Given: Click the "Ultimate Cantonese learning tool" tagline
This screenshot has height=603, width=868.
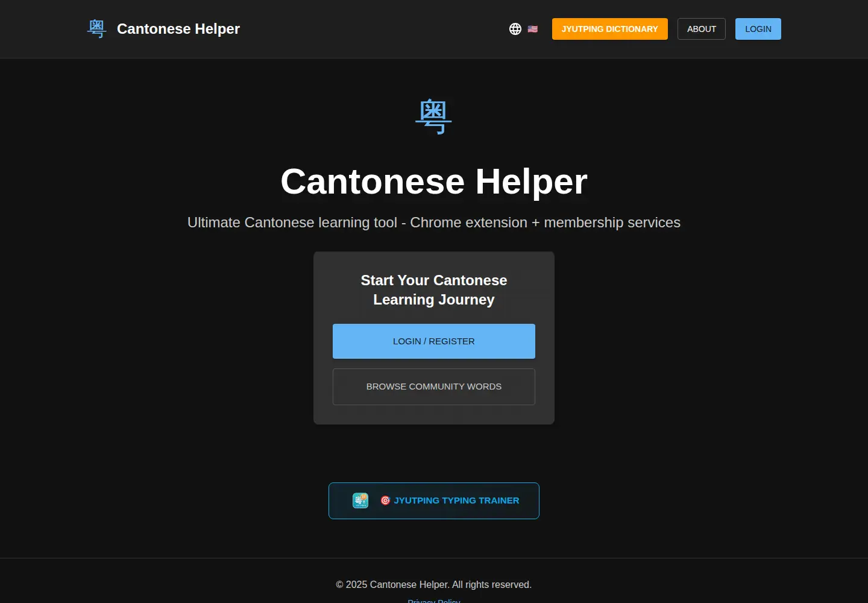Looking at the screenshot, I should click(434, 223).
